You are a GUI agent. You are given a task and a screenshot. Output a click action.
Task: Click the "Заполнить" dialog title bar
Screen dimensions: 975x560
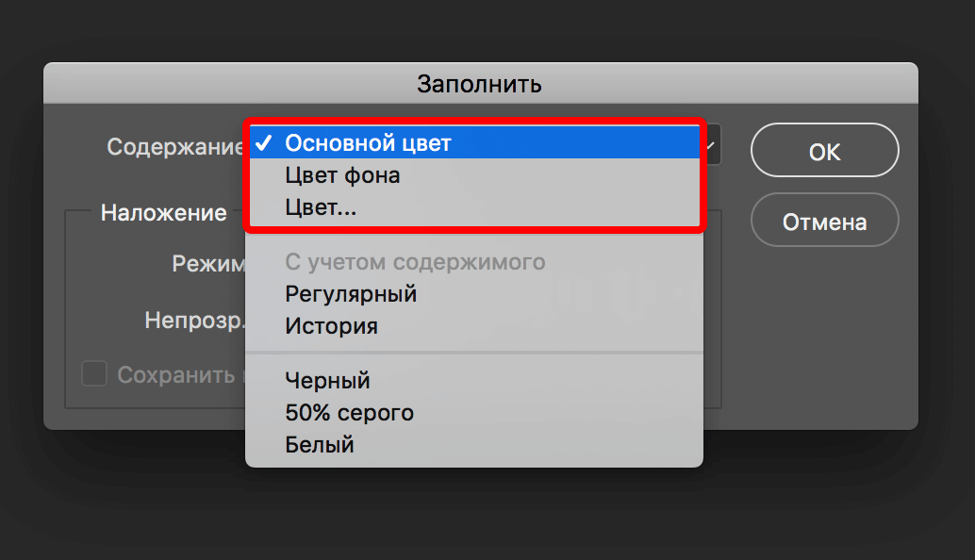pos(480,83)
